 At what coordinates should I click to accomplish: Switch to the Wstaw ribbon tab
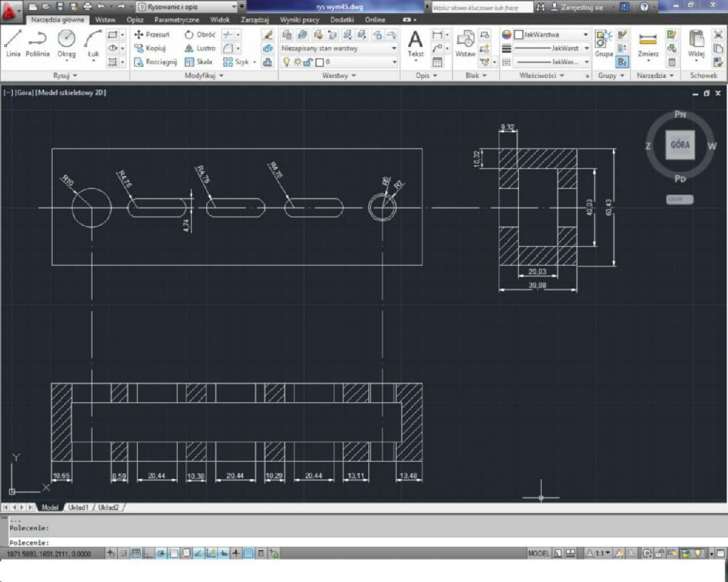pos(105,19)
